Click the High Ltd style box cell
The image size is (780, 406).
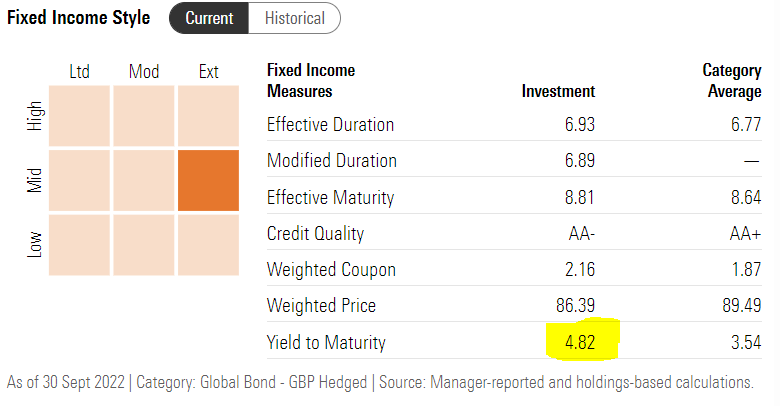(x=78, y=116)
